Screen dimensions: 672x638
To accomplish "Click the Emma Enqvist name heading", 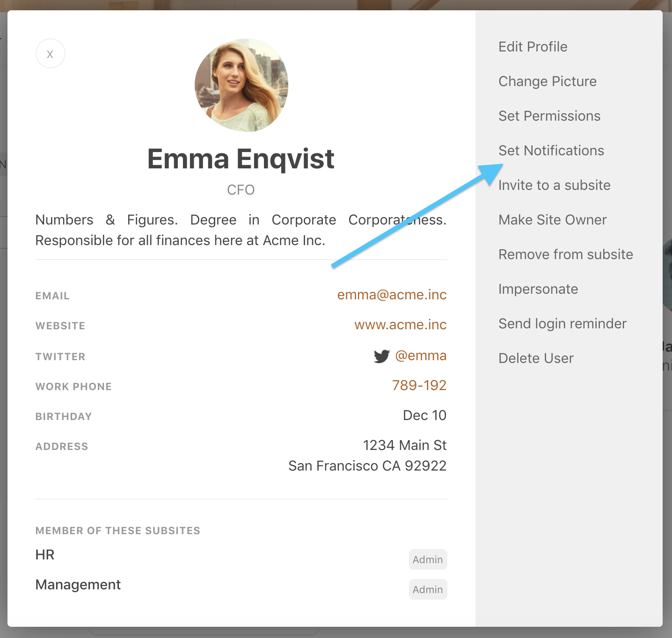I will pyautogui.click(x=241, y=159).
